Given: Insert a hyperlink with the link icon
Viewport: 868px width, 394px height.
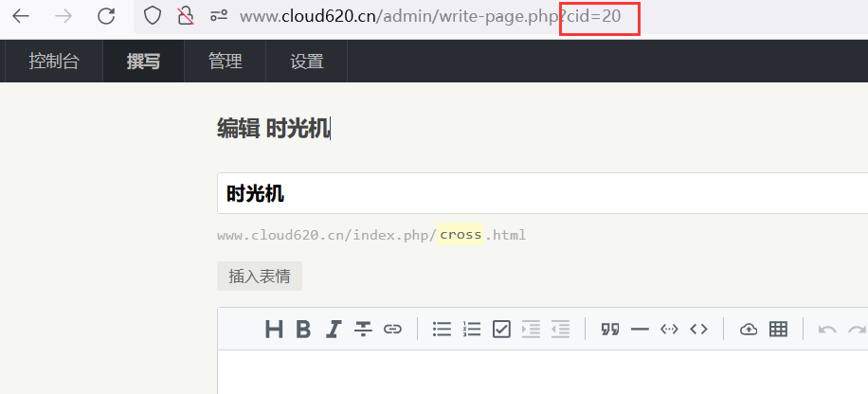Looking at the screenshot, I should point(392,330).
